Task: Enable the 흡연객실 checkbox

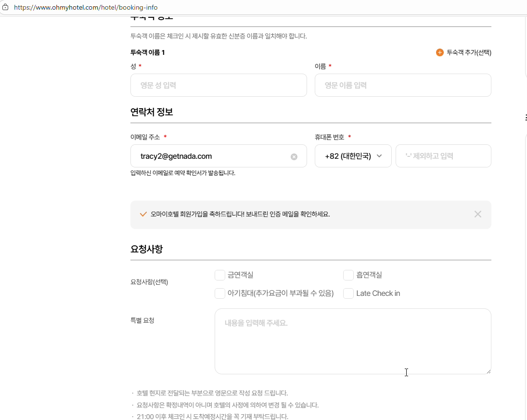Action: [348, 275]
